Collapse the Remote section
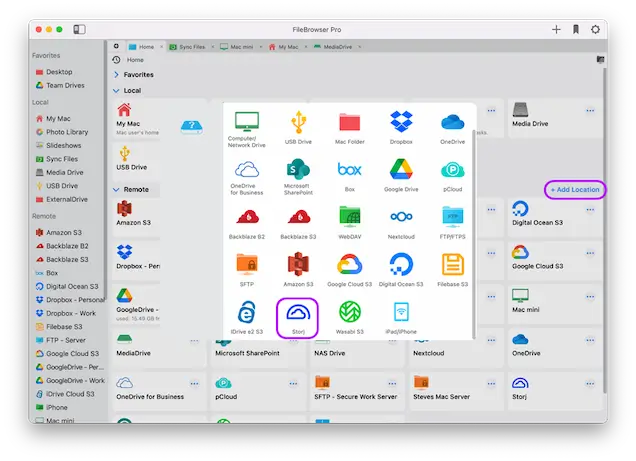The width and height of the screenshot is (636, 461). (116, 189)
